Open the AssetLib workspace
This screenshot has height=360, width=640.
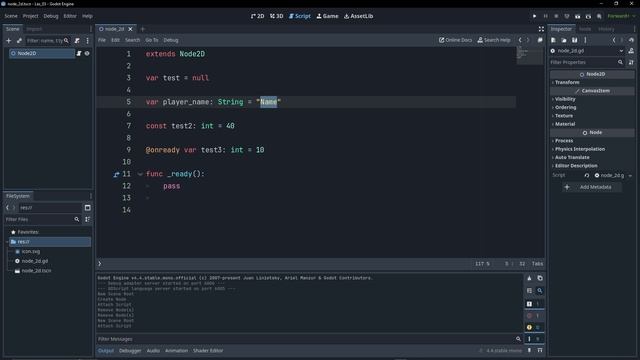pyautogui.click(x=358, y=16)
